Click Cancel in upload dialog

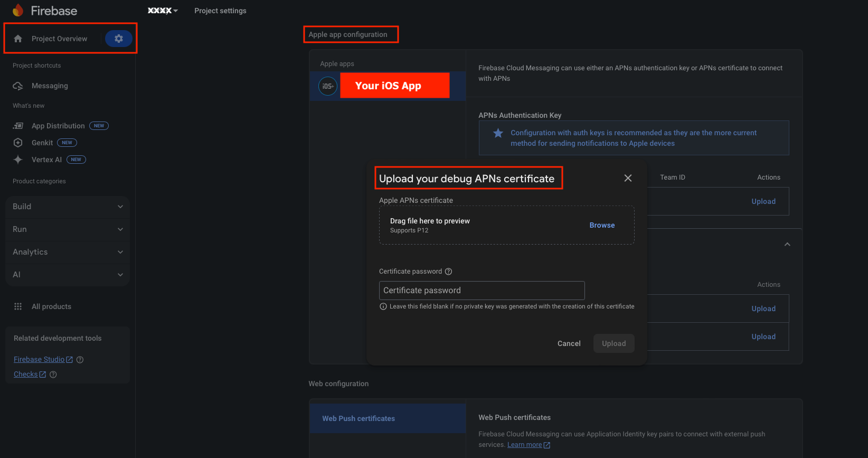tap(569, 343)
